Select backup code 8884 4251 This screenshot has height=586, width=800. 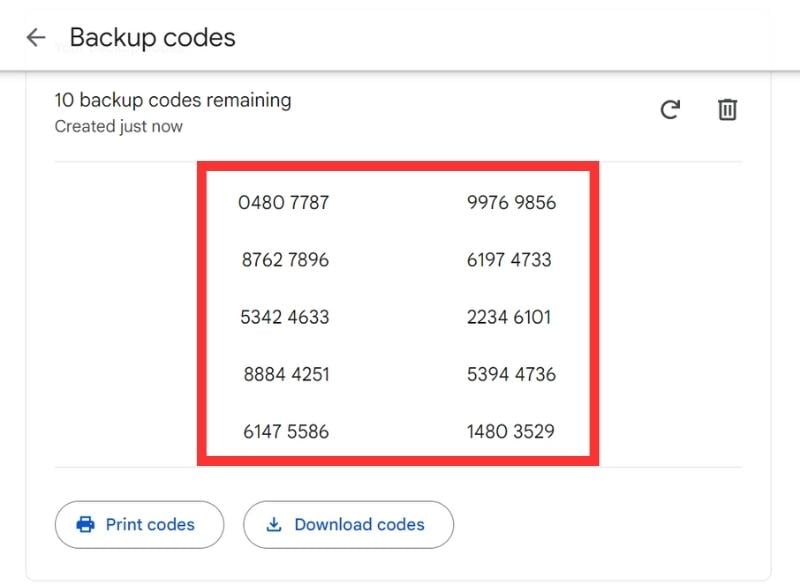pyautogui.click(x=286, y=375)
